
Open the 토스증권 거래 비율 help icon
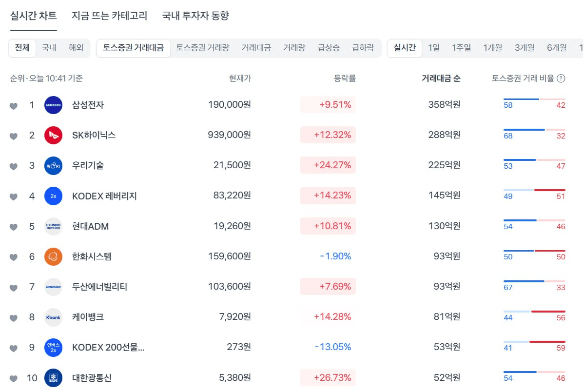pos(561,78)
